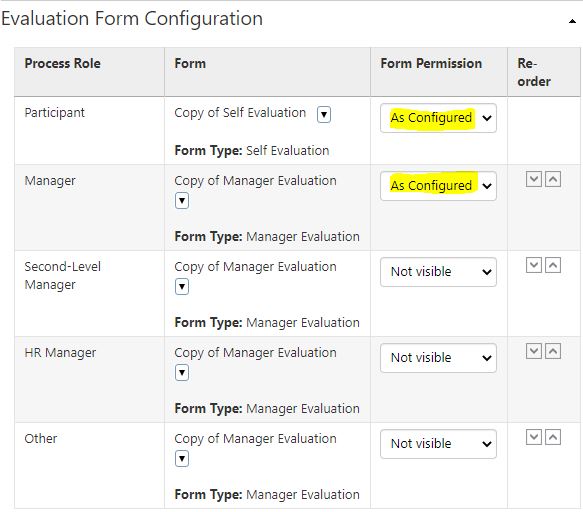This screenshot has height=512, width=583.
Task: Click Copy of Manager Evaluation in Other row
Action: coord(255,438)
